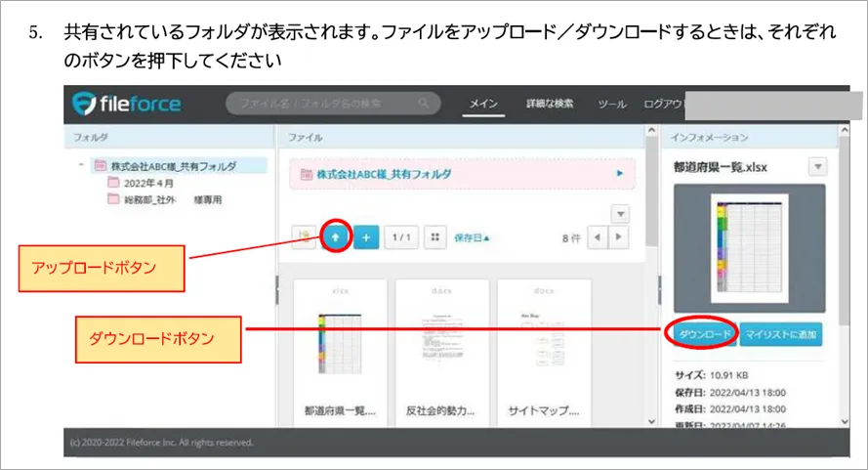The image size is (868, 470).
Task: Open dropdown arrow above the file toolbar
Action: 621,214
